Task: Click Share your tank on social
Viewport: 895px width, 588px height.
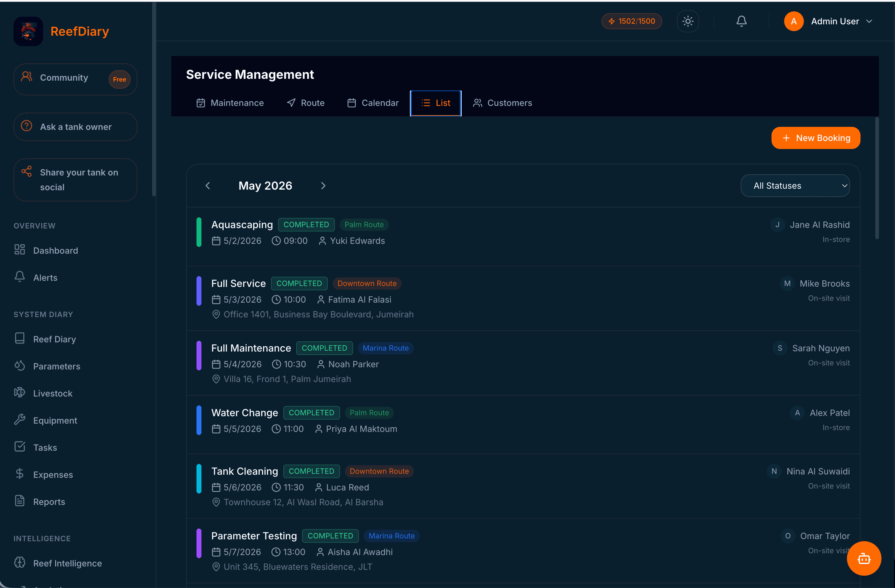Action: (75, 180)
